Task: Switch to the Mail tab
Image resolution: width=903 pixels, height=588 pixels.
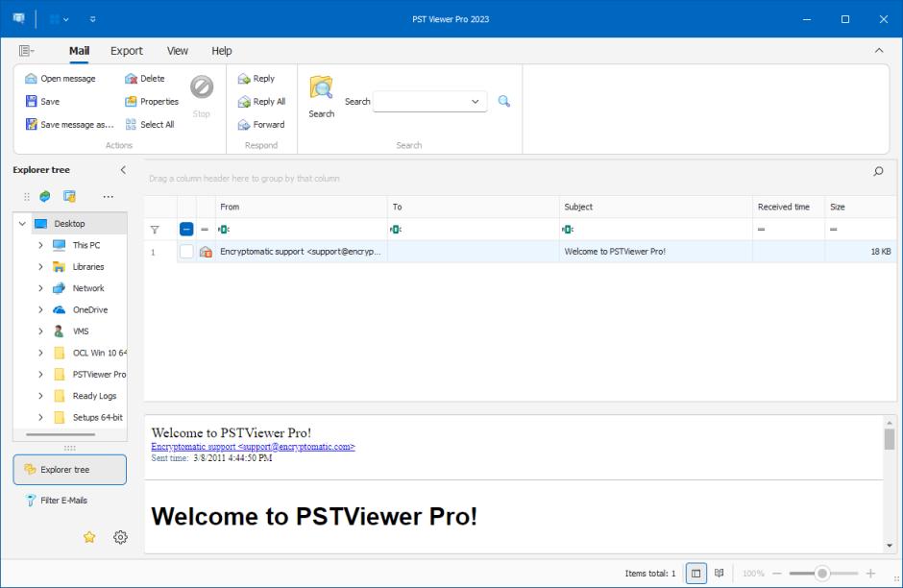Action: pyautogui.click(x=79, y=51)
